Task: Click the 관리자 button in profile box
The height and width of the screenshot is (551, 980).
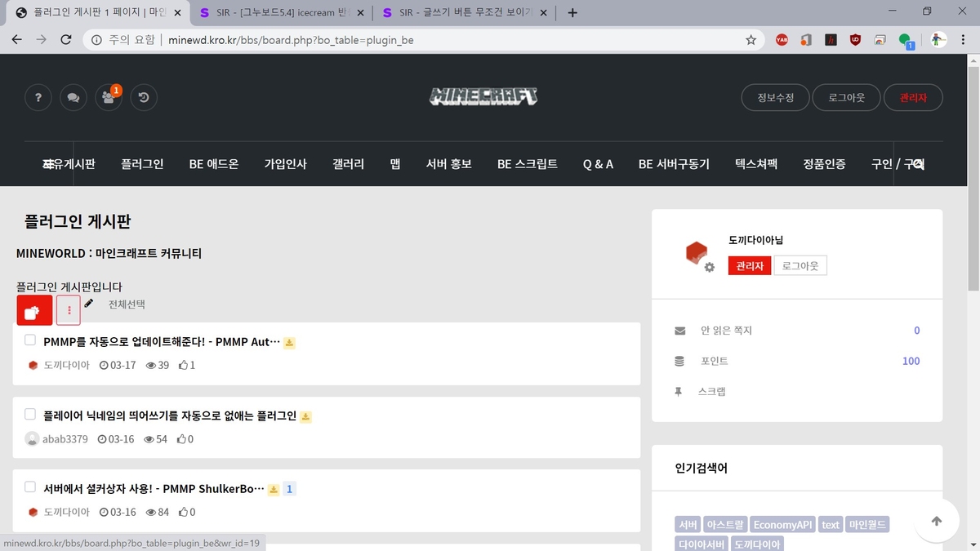Action: coord(750,265)
